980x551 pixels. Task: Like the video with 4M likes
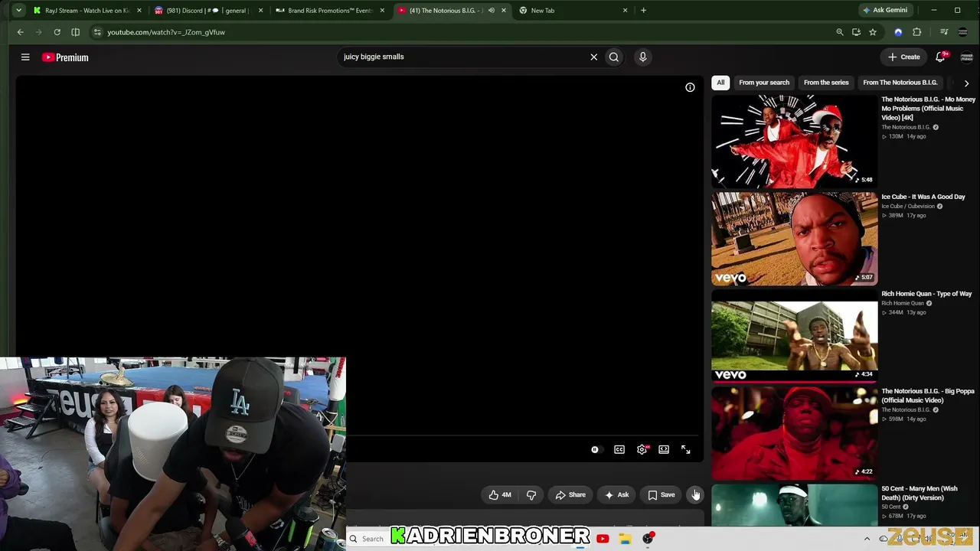[x=500, y=495]
